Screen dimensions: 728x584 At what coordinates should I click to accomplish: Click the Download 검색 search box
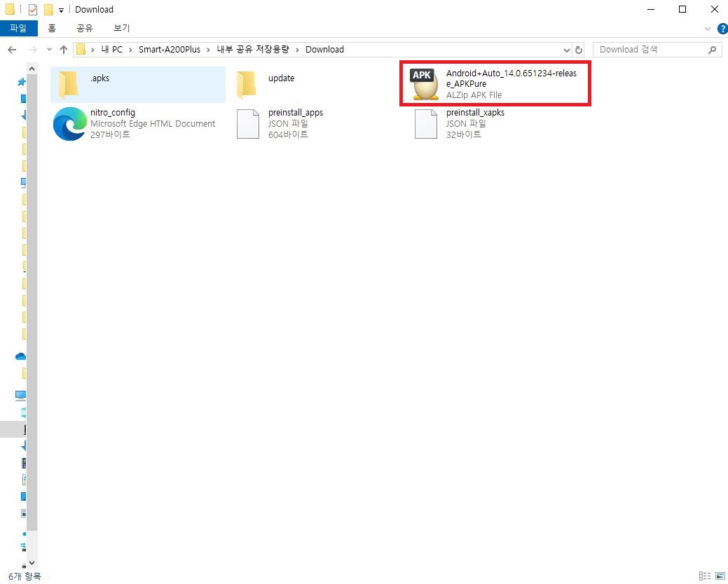pos(652,50)
